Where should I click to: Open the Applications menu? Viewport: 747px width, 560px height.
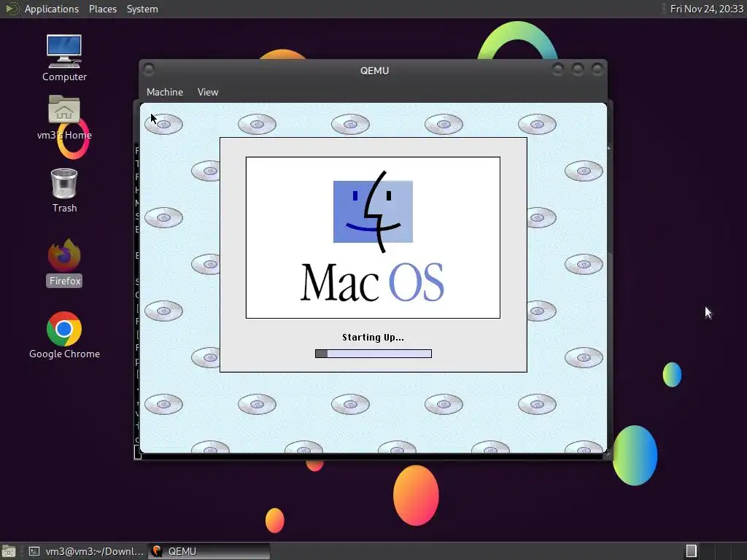52,9
